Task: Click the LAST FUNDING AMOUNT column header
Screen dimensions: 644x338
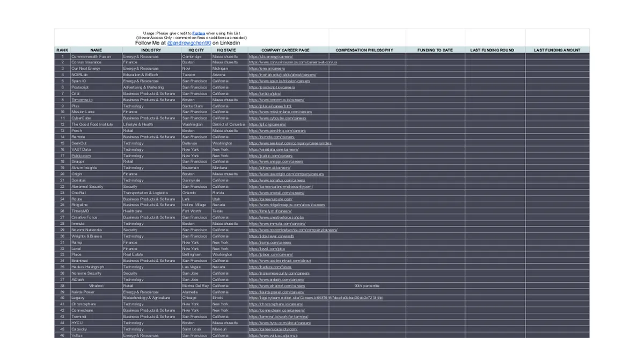Action: click(557, 49)
